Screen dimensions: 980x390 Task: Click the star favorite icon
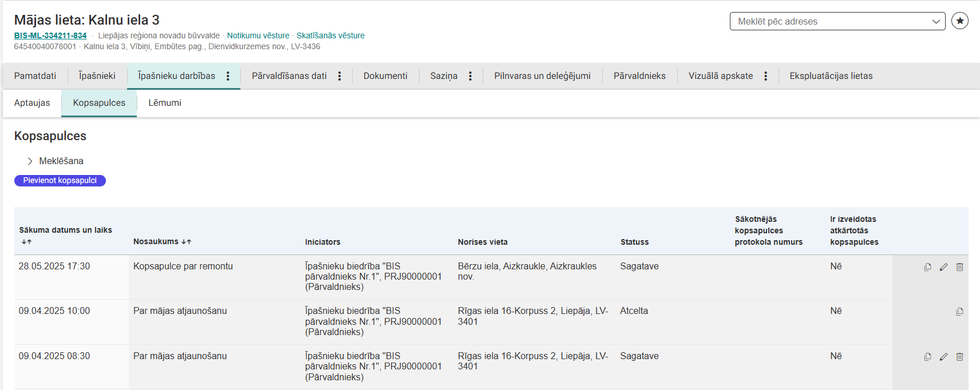(959, 21)
